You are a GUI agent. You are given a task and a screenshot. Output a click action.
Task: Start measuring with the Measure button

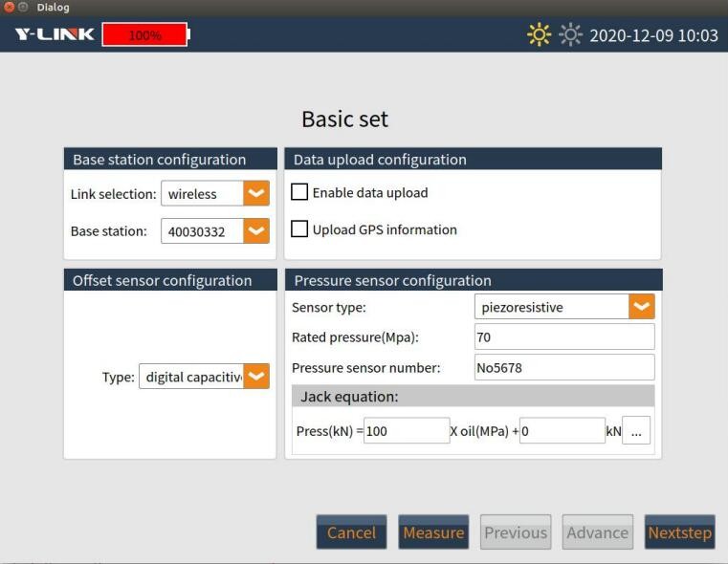(433, 532)
